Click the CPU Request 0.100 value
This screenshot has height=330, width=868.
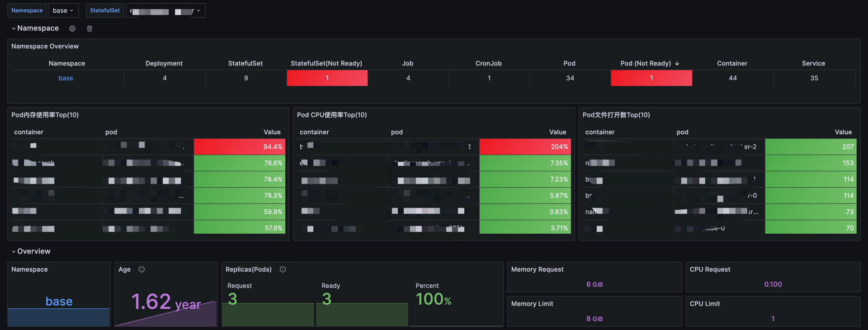point(773,284)
